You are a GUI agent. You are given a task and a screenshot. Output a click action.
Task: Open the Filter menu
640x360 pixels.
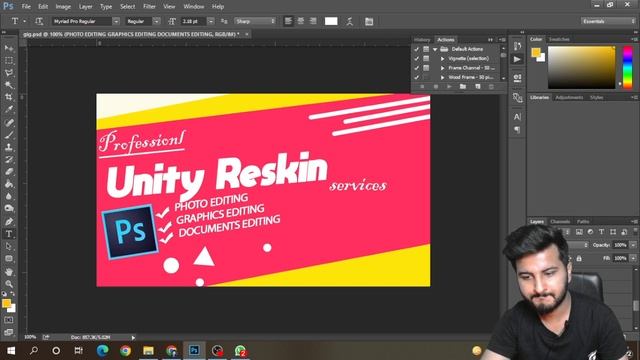pos(149,7)
